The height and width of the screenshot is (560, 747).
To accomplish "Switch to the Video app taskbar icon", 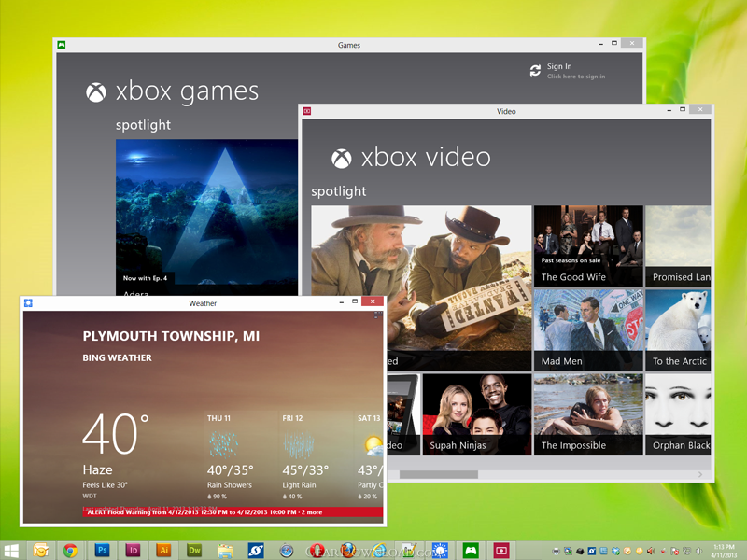I will (500, 551).
